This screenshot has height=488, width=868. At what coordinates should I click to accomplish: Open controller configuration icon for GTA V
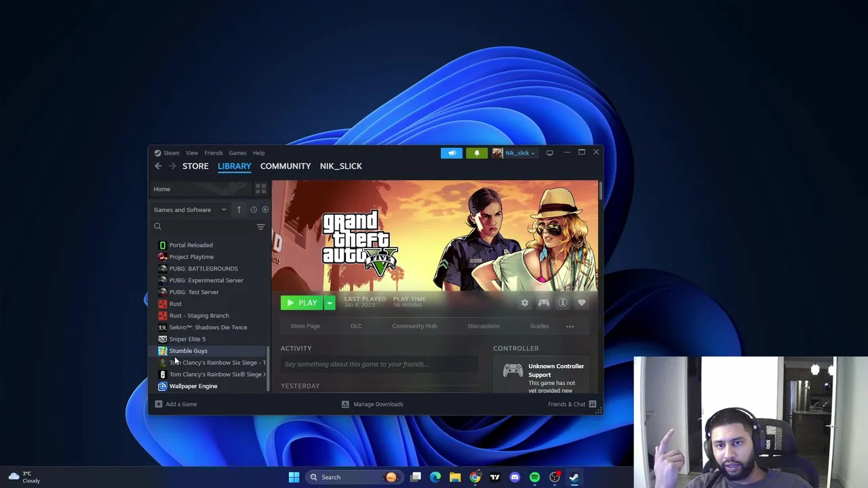(544, 303)
